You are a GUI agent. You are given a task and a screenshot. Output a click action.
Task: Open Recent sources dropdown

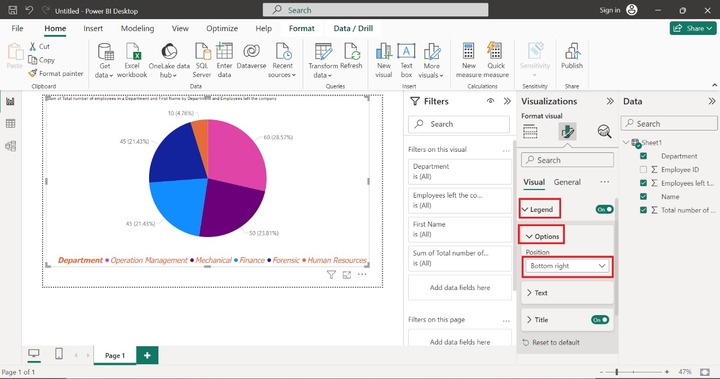point(282,60)
